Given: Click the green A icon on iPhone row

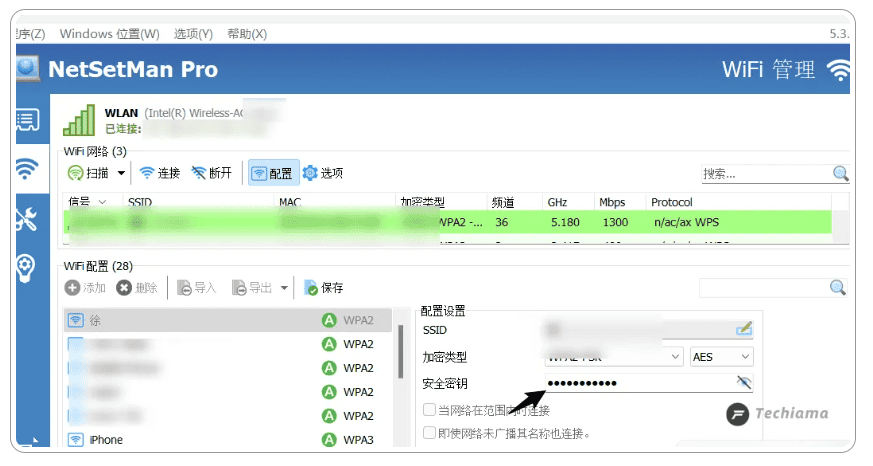Looking at the screenshot, I should click(x=329, y=440).
